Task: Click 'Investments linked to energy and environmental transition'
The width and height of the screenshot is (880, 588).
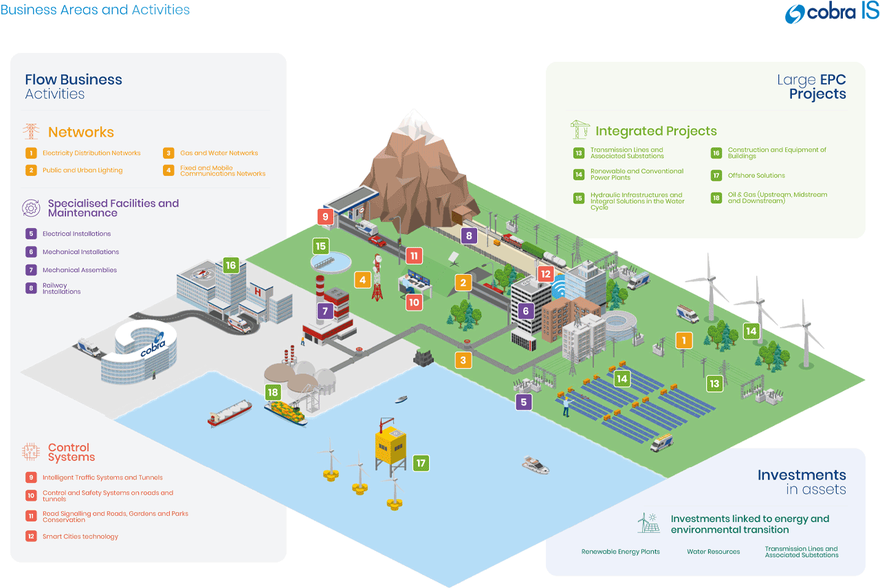Action: (750, 524)
